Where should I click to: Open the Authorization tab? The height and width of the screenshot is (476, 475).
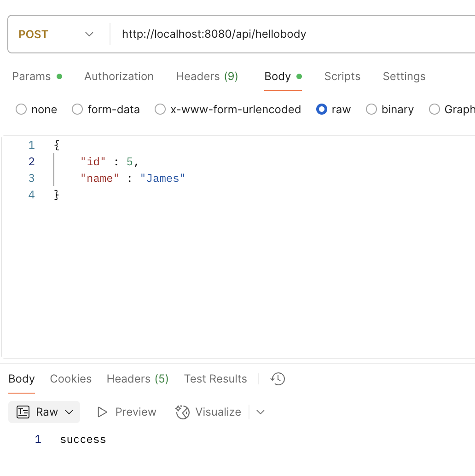pos(119,76)
